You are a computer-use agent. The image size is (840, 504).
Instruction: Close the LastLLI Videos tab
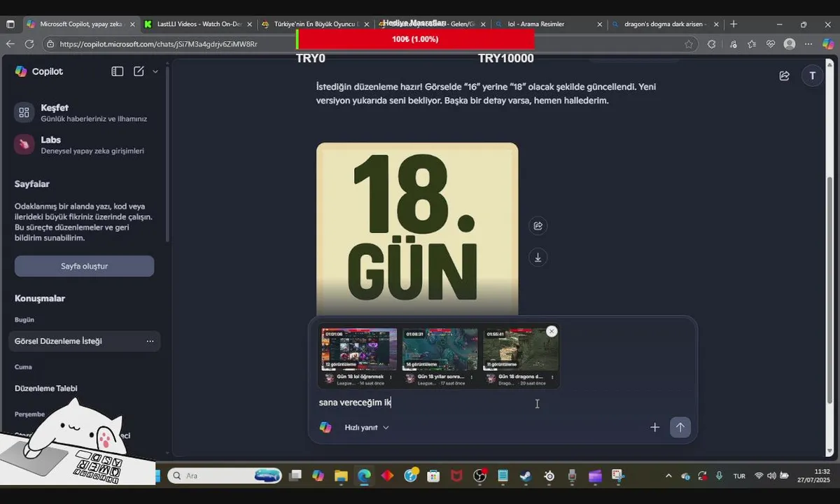point(248,24)
